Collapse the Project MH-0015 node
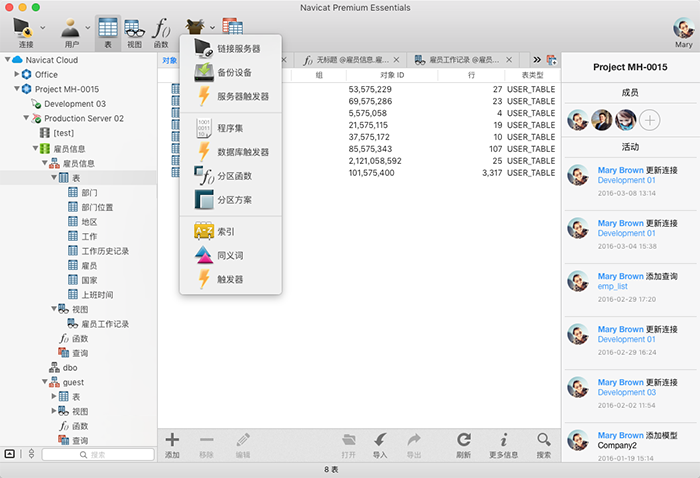This screenshot has width=700, height=478. click(17, 89)
